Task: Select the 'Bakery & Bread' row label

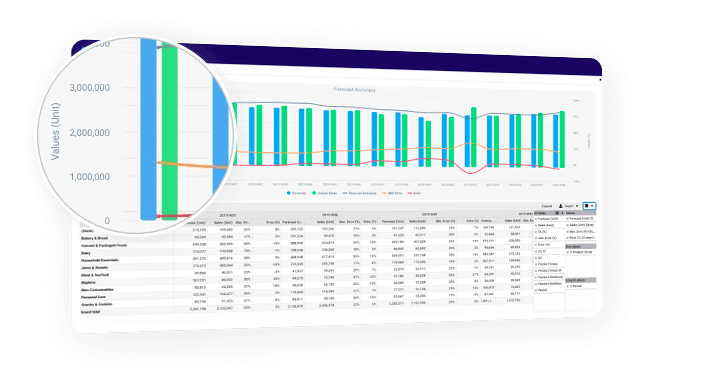Action: click(94, 238)
